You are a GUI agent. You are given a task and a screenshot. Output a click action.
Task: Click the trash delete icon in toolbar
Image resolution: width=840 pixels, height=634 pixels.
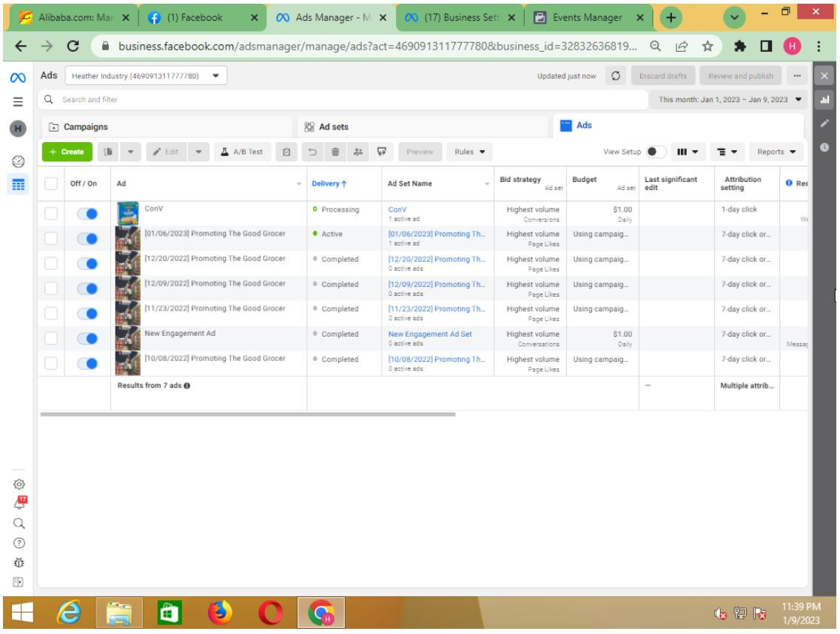pos(335,152)
